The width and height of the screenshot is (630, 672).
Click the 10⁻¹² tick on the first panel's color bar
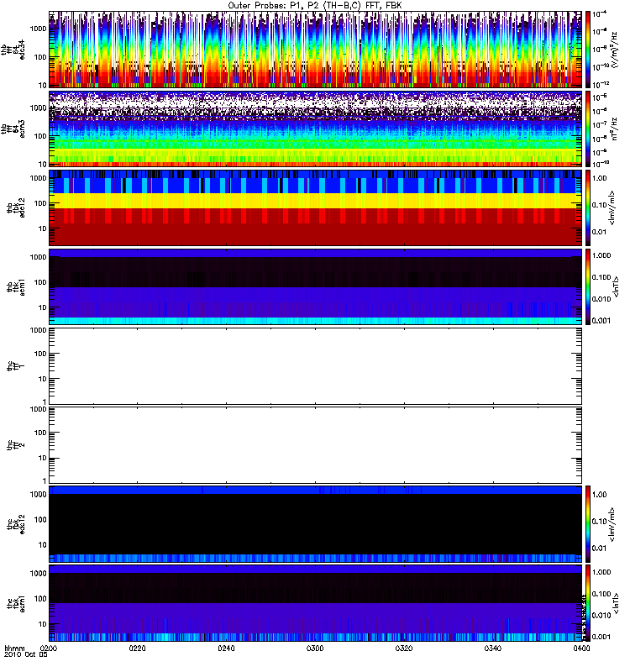coord(601,83)
